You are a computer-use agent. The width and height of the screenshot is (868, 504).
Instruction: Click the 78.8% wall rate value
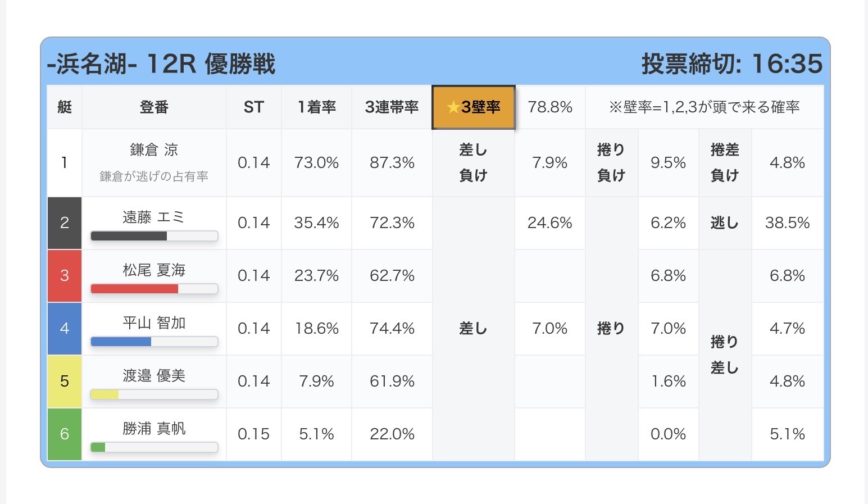(x=550, y=107)
